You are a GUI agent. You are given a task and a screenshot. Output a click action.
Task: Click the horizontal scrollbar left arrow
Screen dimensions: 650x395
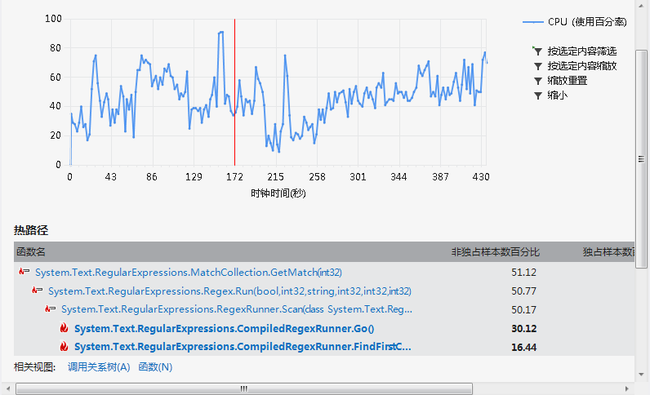[8, 388]
